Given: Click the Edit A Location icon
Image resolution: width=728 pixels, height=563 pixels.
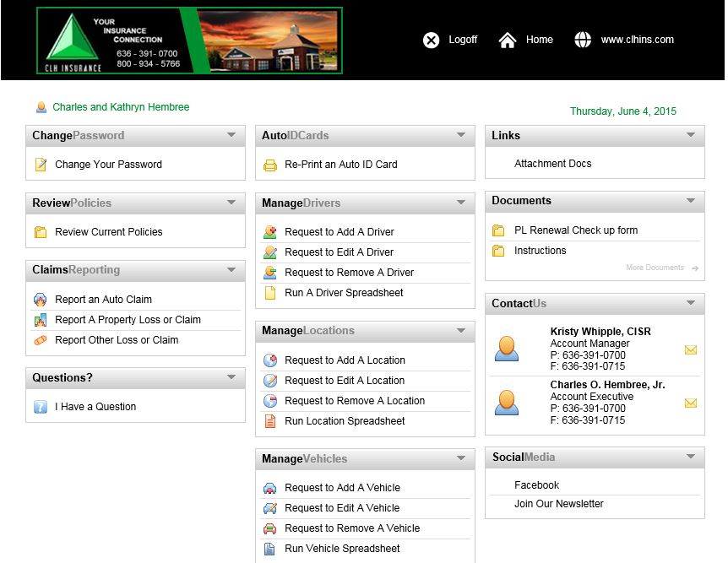Looking at the screenshot, I should click(x=270, y=381).
